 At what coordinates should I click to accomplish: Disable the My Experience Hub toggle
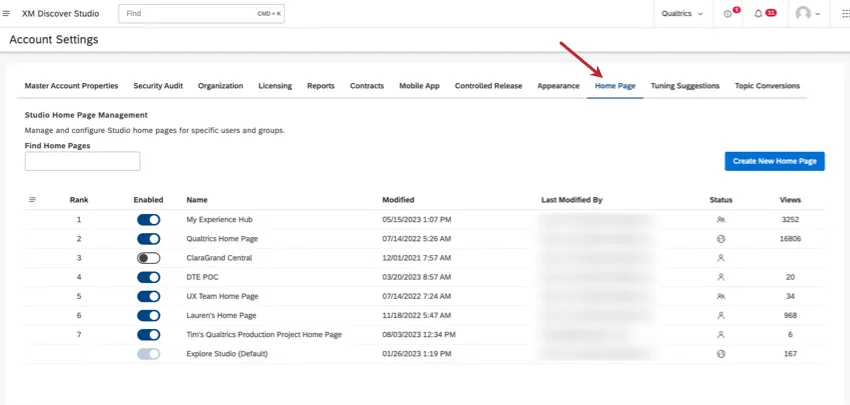point(148,219)
